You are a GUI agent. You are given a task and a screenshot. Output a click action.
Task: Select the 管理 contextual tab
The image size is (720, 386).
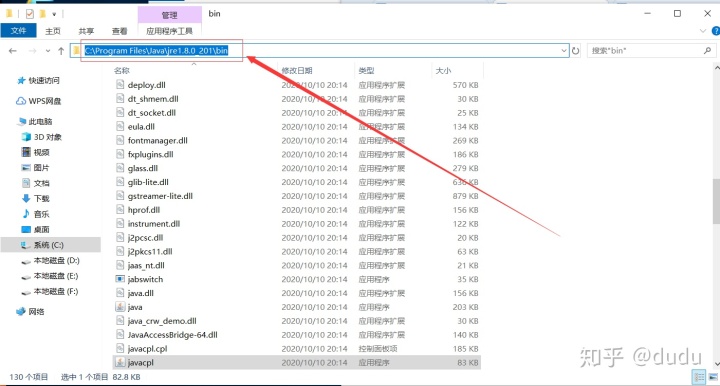pyautogui.click(x=169, y=15)
